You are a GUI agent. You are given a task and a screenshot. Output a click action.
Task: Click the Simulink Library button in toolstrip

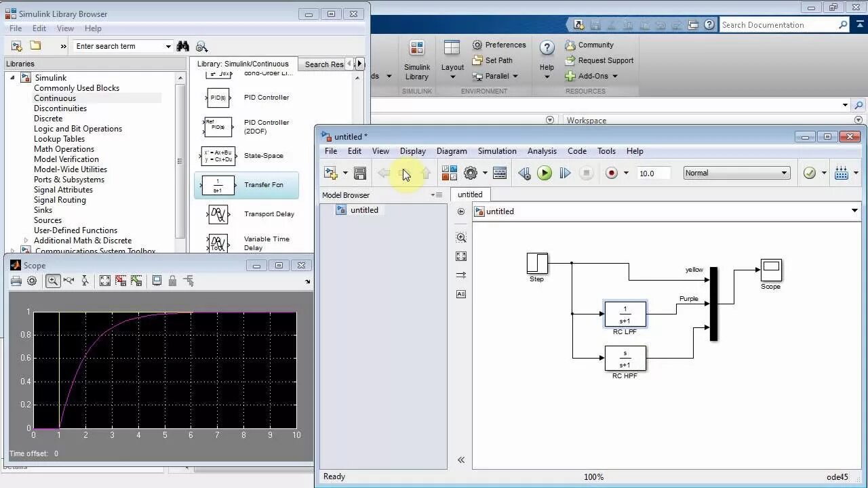tap(417, 60)
